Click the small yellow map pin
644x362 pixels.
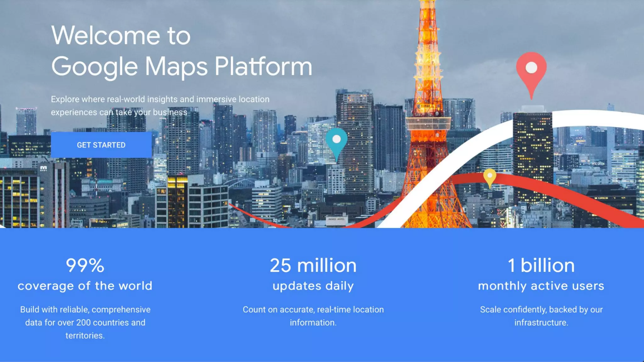click(490, 177)
